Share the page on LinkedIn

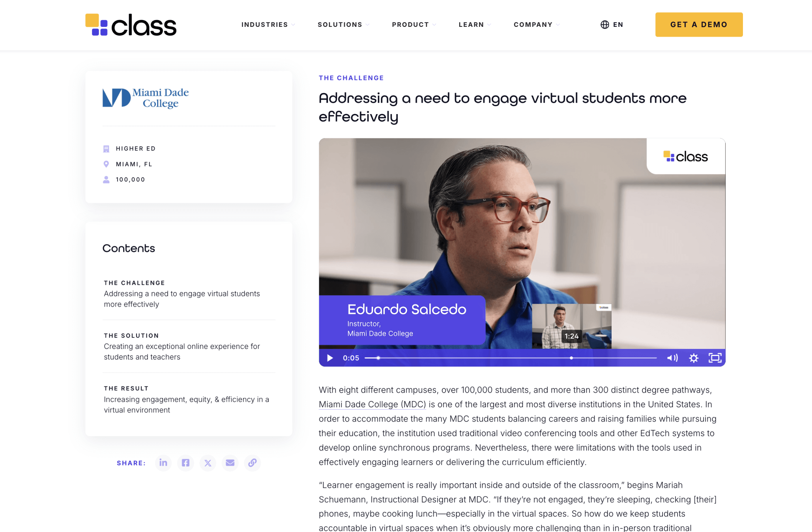coord(163,463)
